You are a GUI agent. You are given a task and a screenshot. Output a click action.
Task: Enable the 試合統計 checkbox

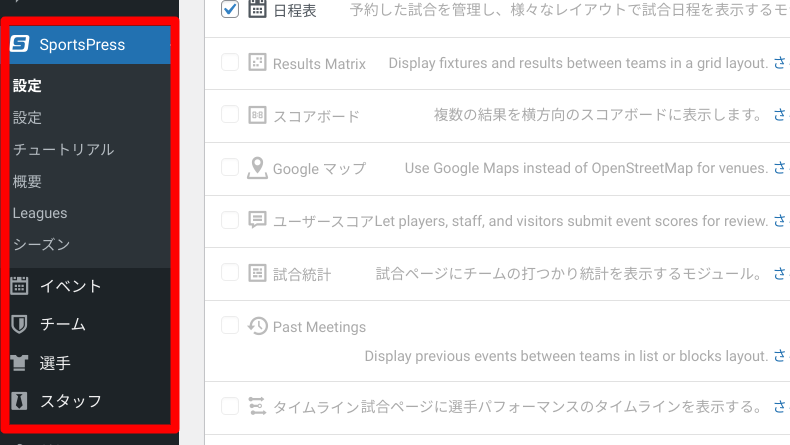click(x=230, y=273)
